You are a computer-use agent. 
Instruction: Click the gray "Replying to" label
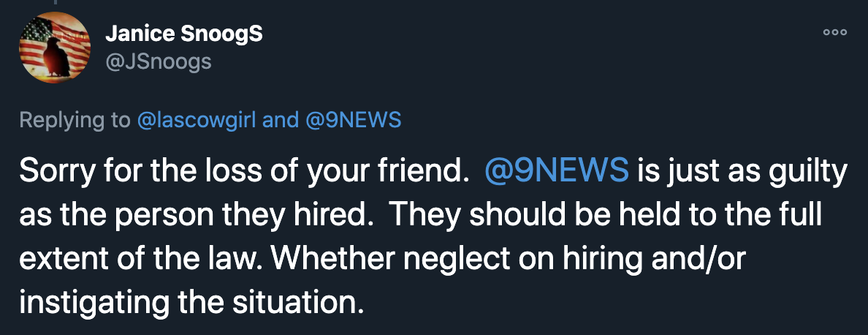[x=75, y=121]
